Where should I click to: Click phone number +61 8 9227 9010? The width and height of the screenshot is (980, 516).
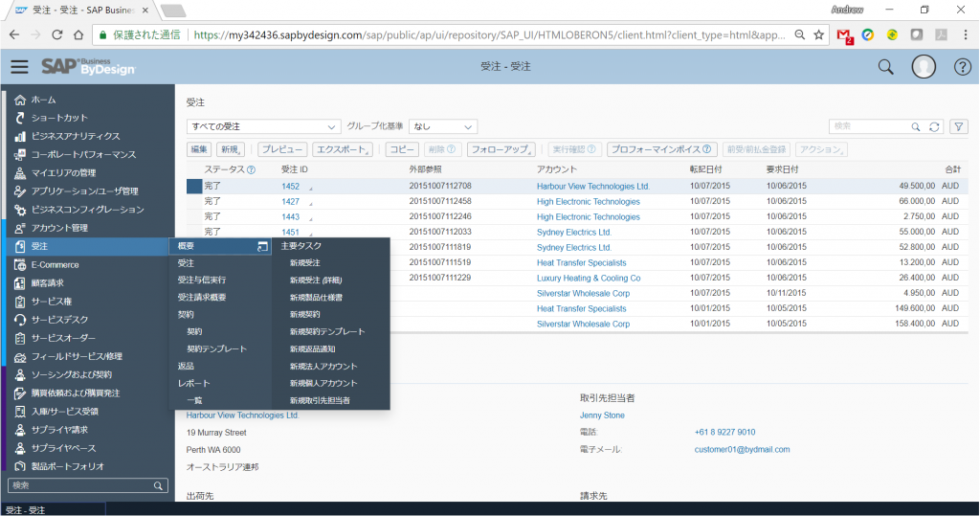(724, 432)
